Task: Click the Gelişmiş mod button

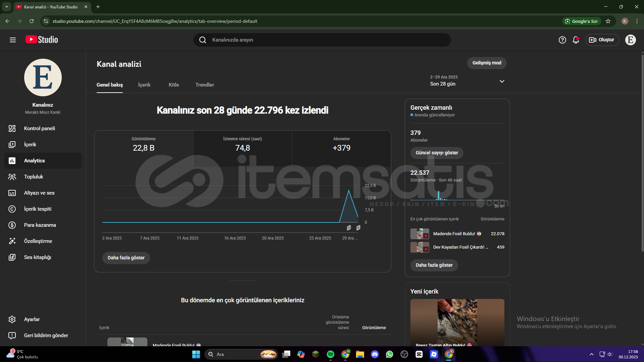Action: pos(487,63)
